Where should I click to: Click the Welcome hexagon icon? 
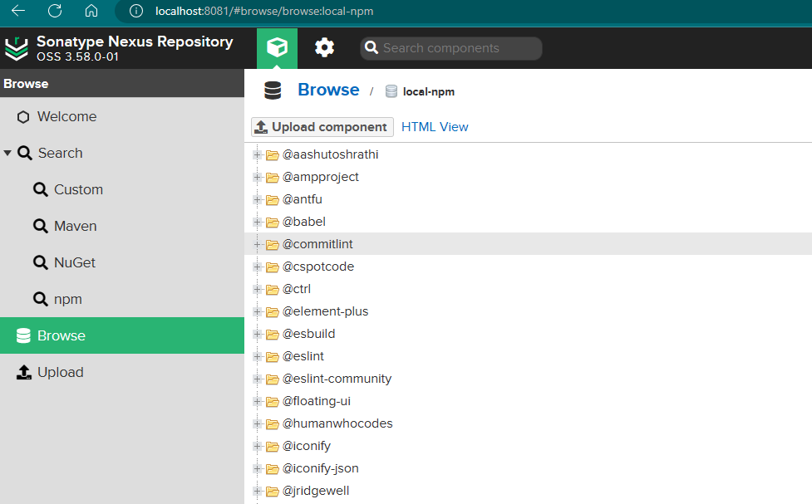pos(22,117)
